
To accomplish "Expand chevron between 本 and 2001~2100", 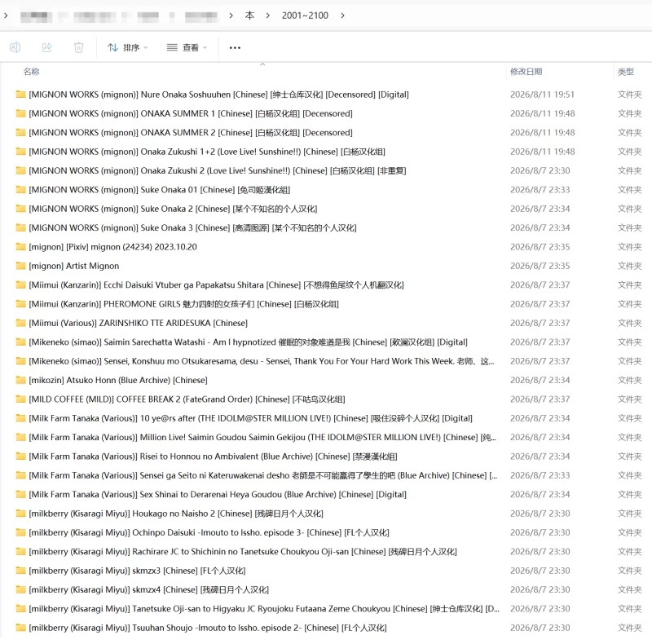I will pyautogui.click(x=268, y=15).
